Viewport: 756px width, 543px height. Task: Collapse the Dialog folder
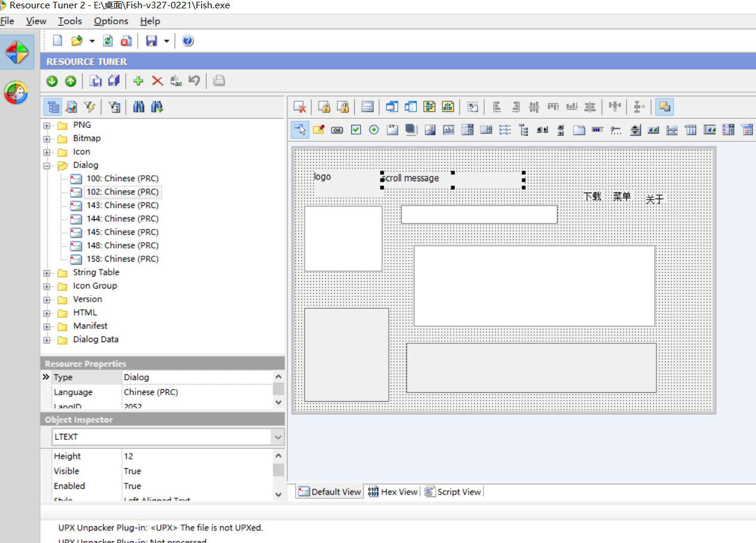pyautogui.click(x=47, y=166)
